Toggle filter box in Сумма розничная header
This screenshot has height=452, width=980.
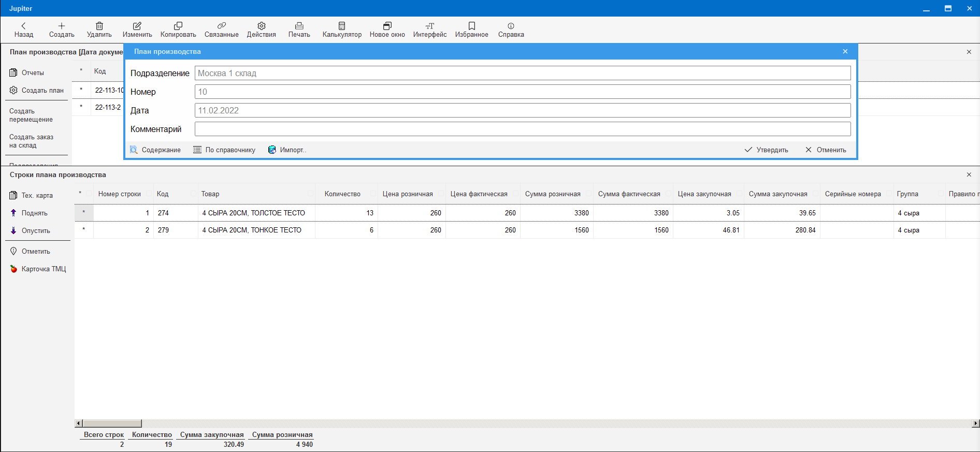[x=588, y=194]
